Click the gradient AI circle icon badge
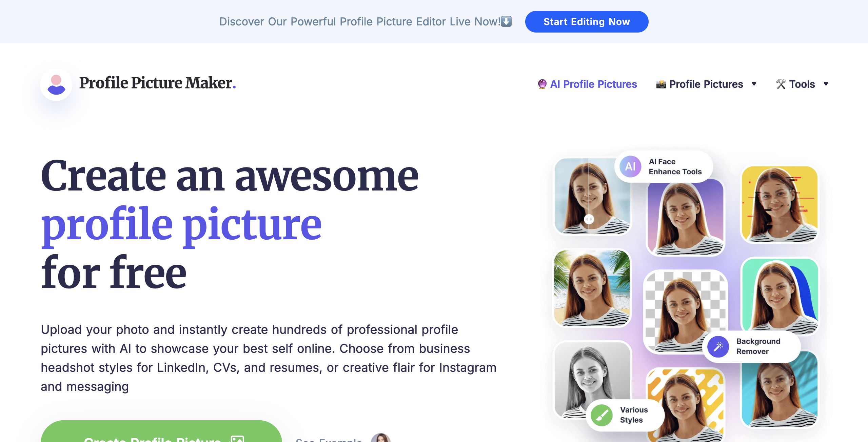 click(630, 166)
